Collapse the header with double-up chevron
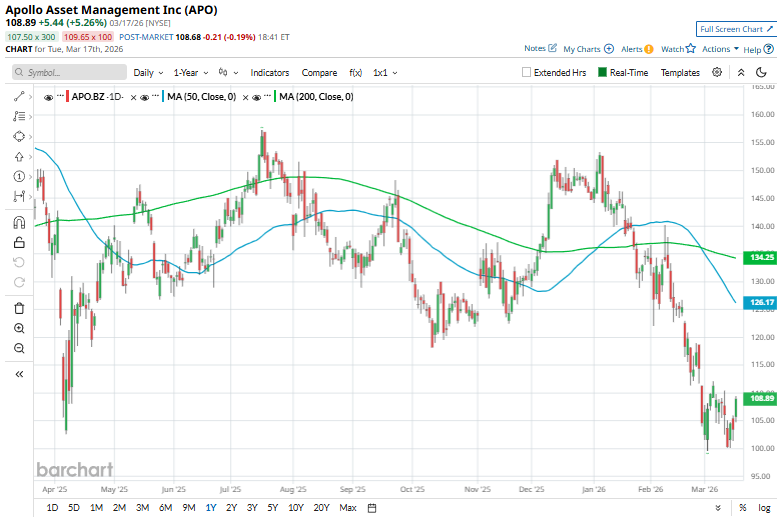 [x=741, y=72]
